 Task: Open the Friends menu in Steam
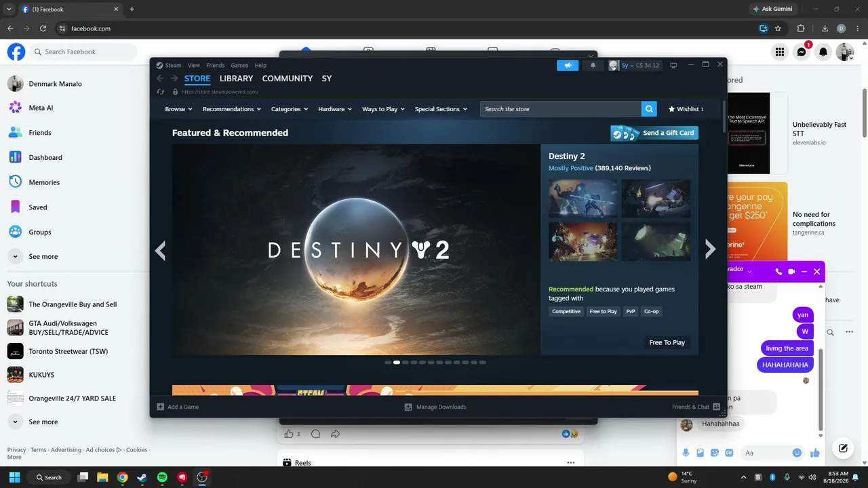pyautogui.click(x=216, y=66)
